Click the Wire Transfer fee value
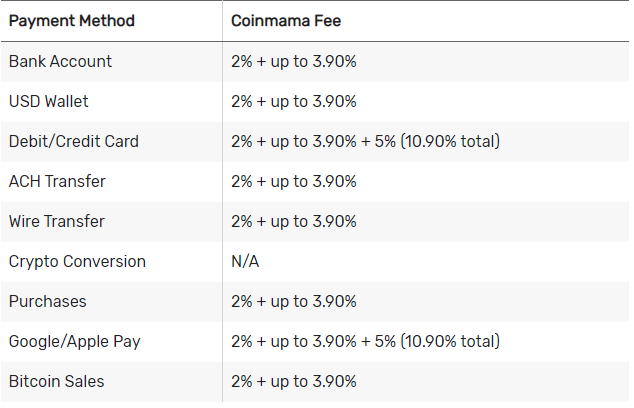 [x=294, y=222]
